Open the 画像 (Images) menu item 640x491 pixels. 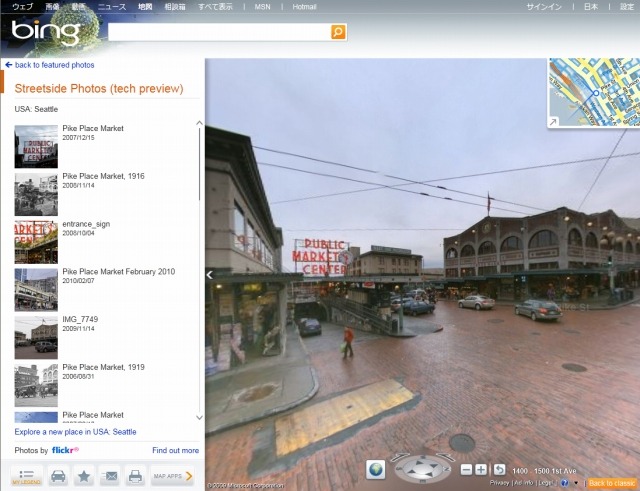point(53,7)
